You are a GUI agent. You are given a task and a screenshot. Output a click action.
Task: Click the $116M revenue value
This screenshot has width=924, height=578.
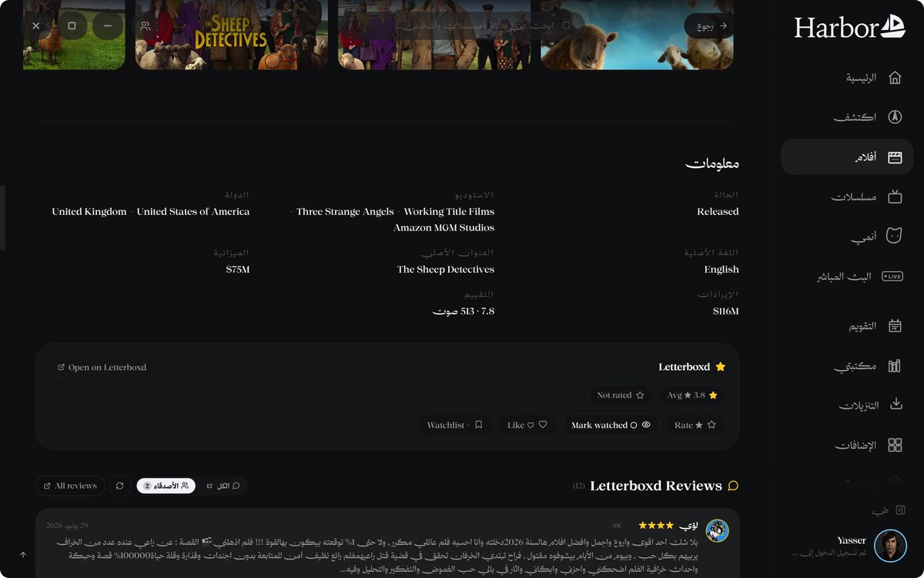point(726,311)
